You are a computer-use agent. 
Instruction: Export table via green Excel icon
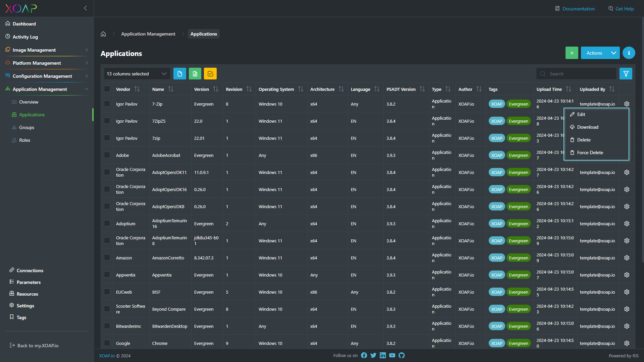[195, 74]
